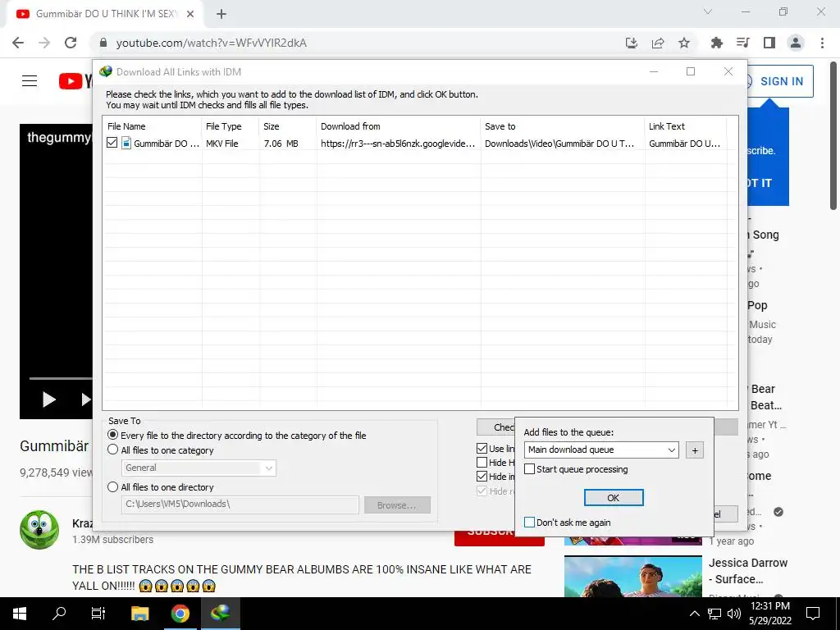Open Chrome tab search chevron
840x630 pixels.
pos(708,11)
